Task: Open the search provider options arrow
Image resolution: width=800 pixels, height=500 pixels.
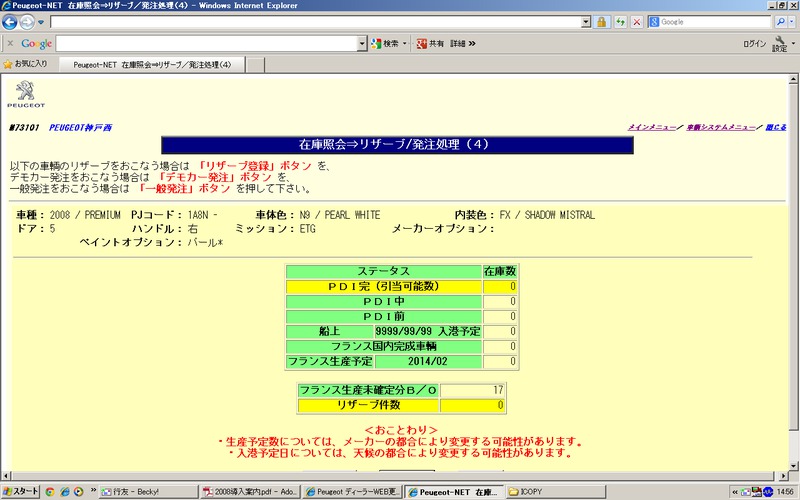Action: 792,22
